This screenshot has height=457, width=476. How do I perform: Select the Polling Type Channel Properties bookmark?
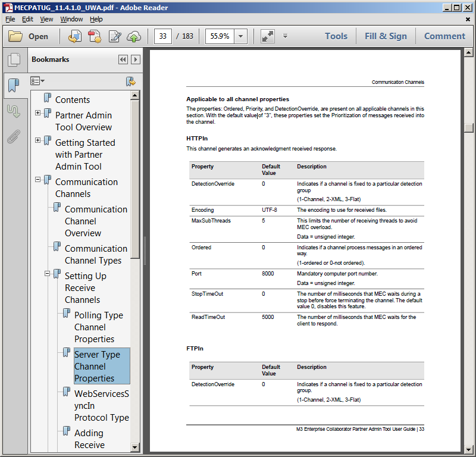pyautogui.click(x=98, y=327)
